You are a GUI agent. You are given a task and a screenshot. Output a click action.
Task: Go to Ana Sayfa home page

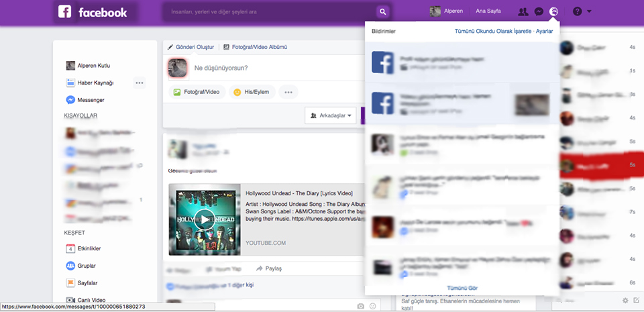tap(488, 11)
